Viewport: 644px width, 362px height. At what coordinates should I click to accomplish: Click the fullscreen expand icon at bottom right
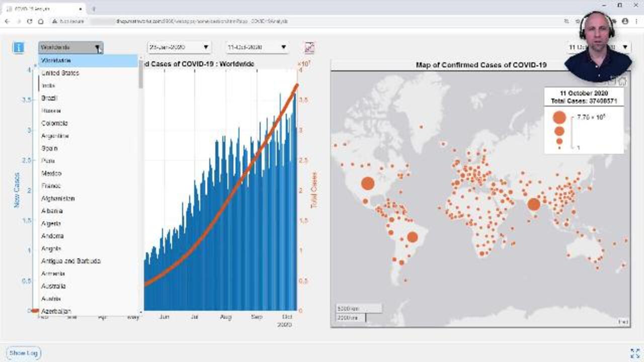coord(635,353)
